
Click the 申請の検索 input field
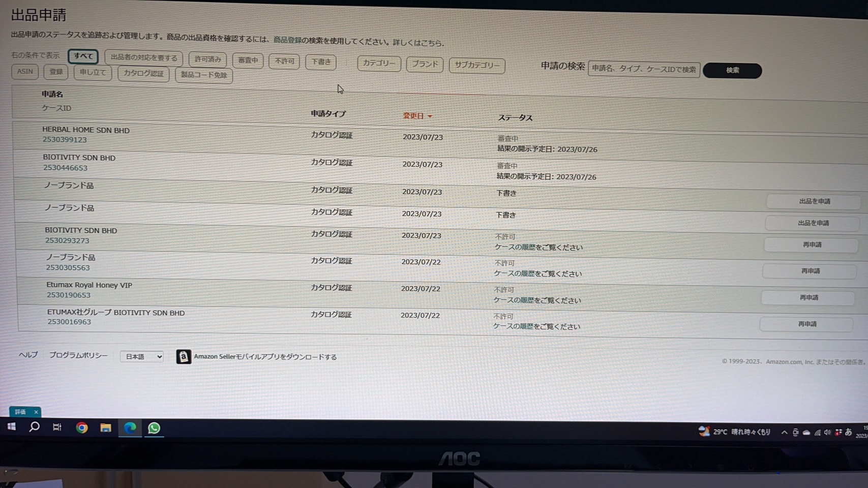644,69
